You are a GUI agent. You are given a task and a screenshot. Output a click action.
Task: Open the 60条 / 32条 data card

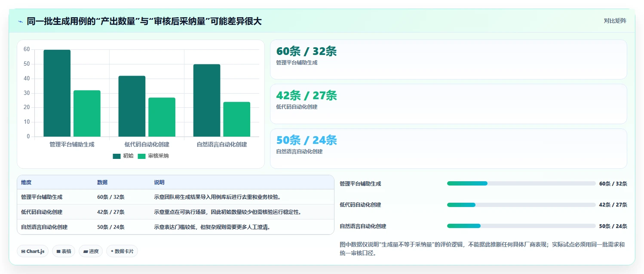(448, 60)
